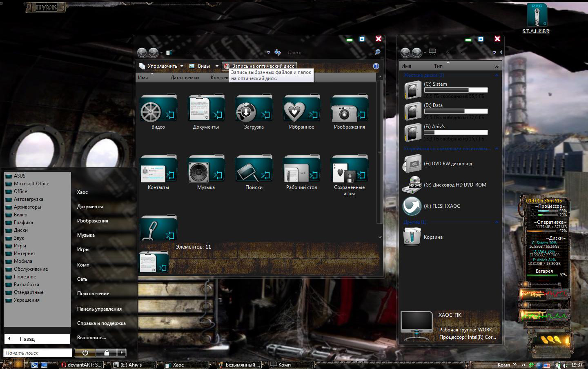Collapse the Другие group
This screenshot has height=369, width=588.
(497, 222)
